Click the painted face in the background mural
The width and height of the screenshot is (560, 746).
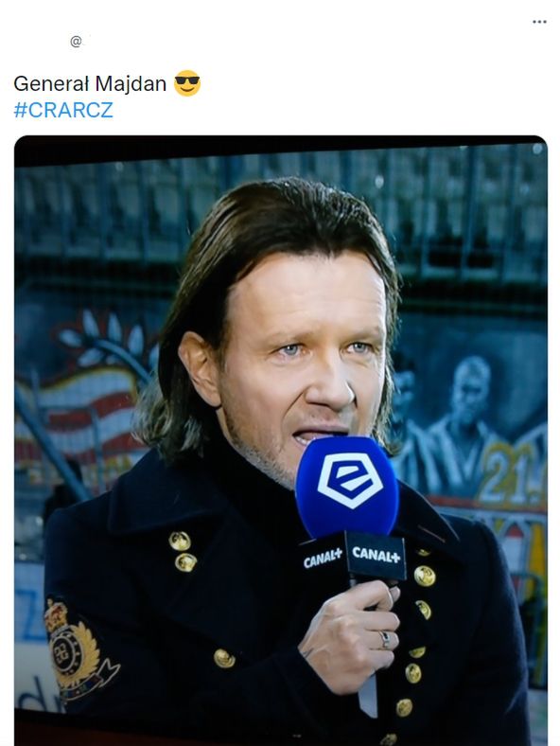(x=470, y=385)
